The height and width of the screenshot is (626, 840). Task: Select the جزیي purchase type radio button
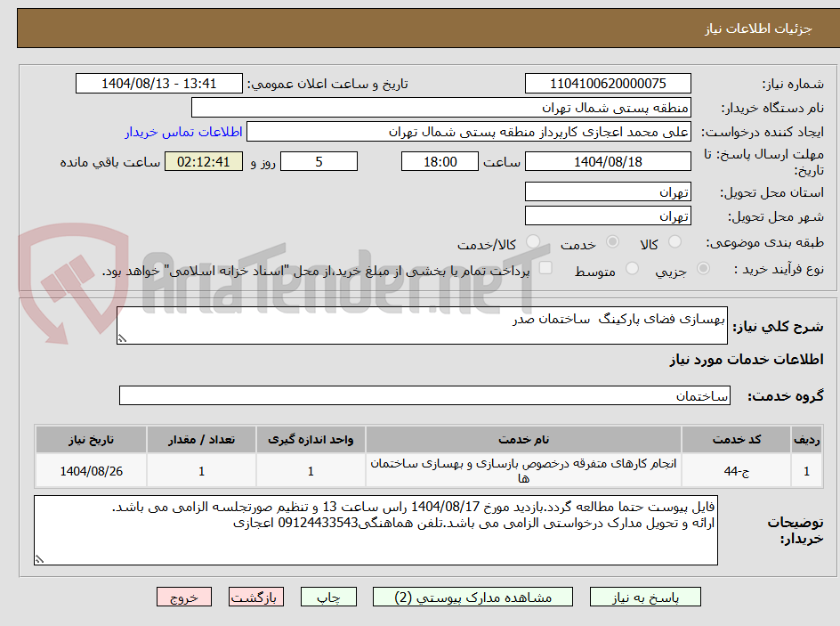tap(703, 271)
